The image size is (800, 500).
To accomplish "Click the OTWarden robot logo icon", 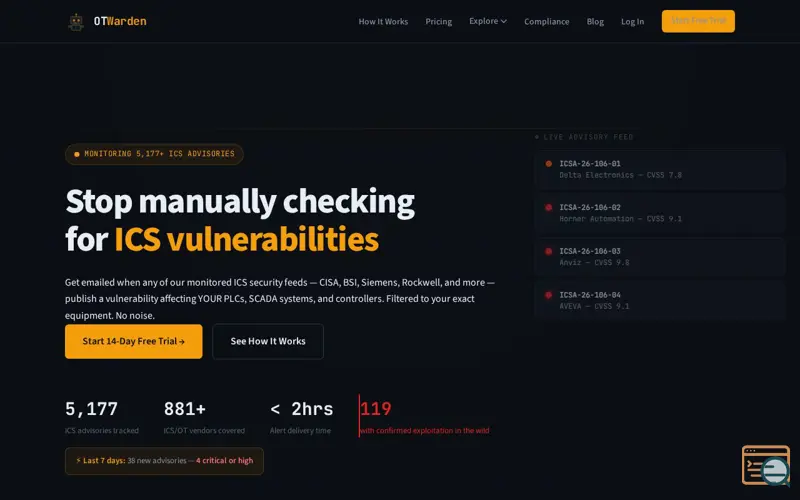I will point(77,22).
